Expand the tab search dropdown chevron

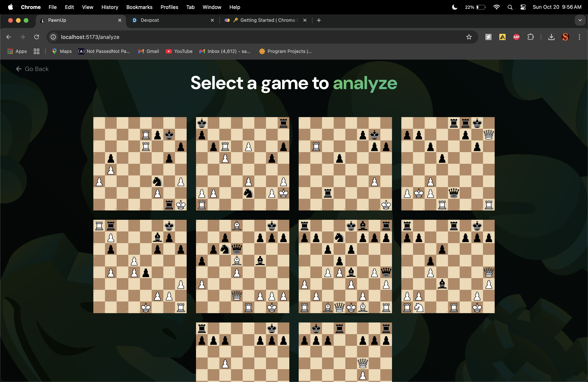click(580, 20)
